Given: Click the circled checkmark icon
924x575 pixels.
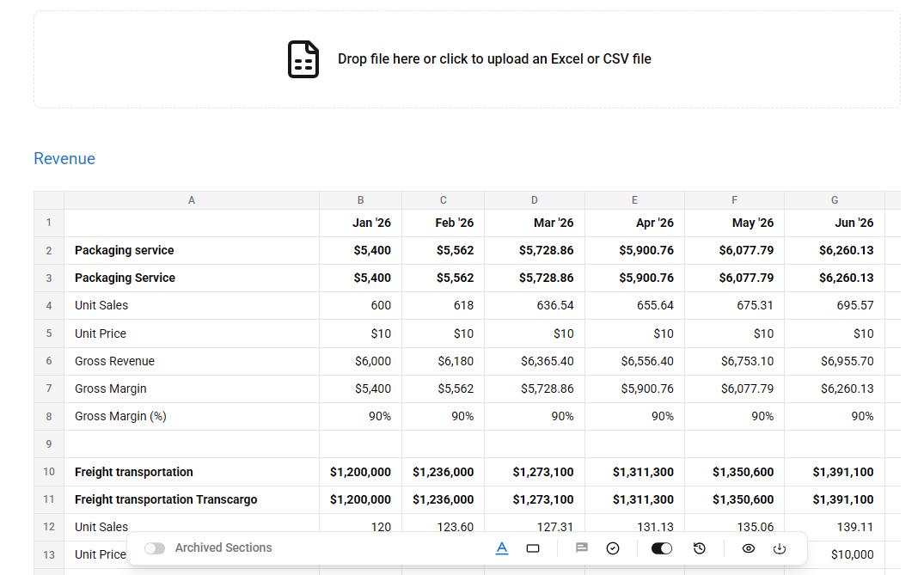Looking at the screenshot, I should pyautogui.click(x=613, y=548).
